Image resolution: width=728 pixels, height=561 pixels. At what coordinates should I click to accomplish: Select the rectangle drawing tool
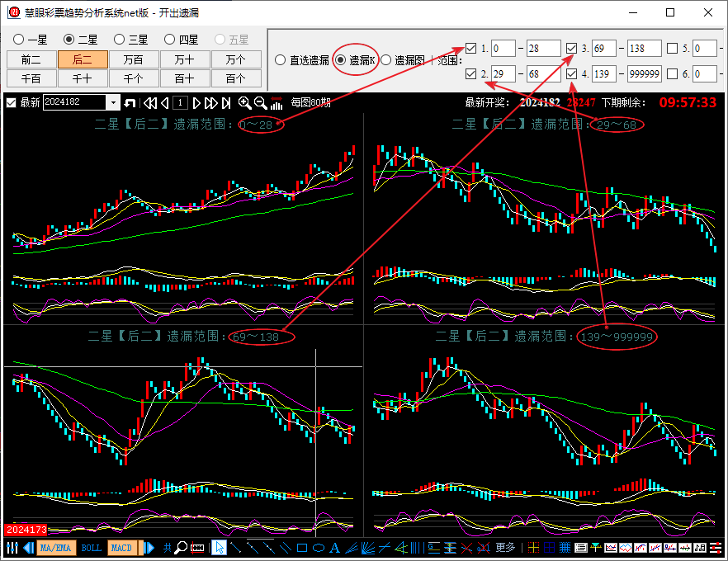click(302, 548)
